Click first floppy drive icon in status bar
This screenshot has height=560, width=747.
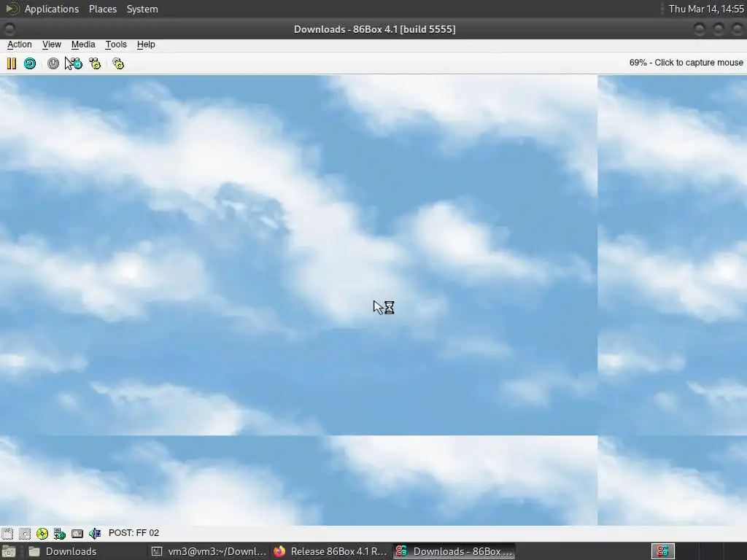click(7, 533)
